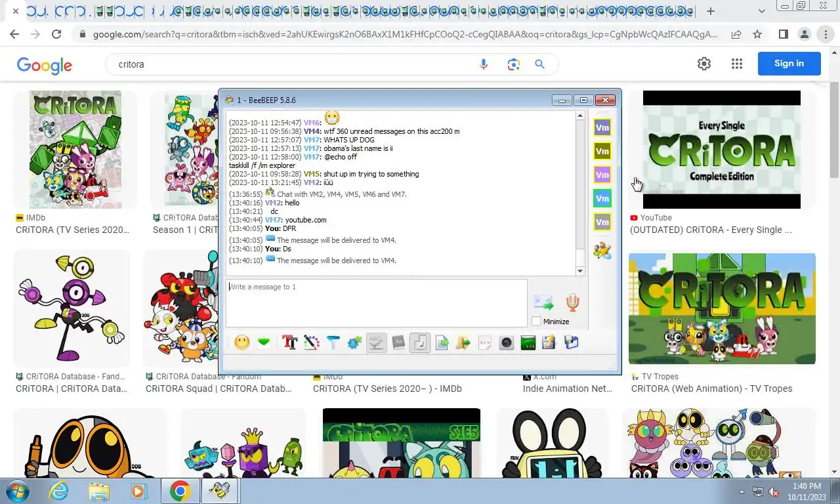
Task: Select the indigo Vm avatar at top
Action: point(602,127)
